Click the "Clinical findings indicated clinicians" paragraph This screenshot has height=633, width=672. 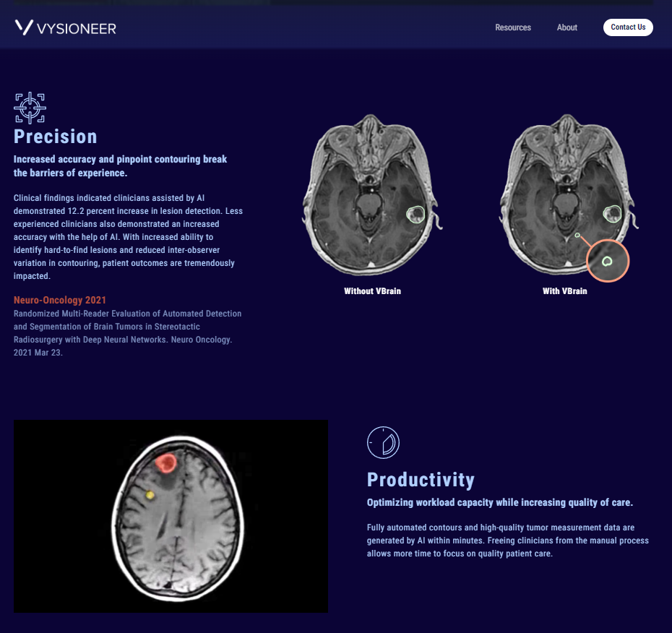click(x=128, y=237)
